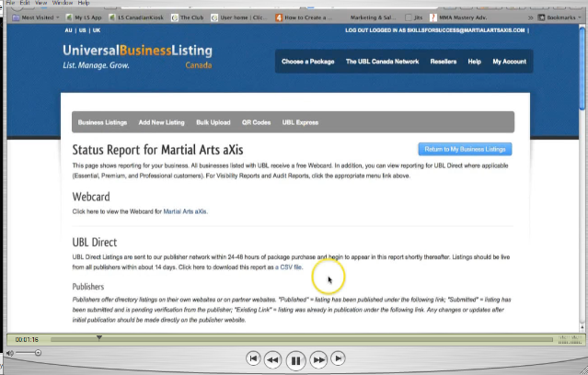Adjust the volume slider knob

tap(38, 353)
